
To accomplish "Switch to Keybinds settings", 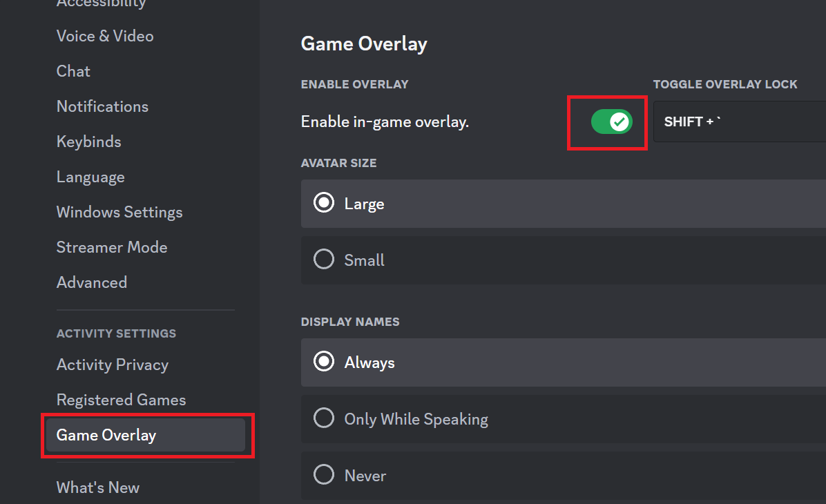I will click(x=88, y=142).
